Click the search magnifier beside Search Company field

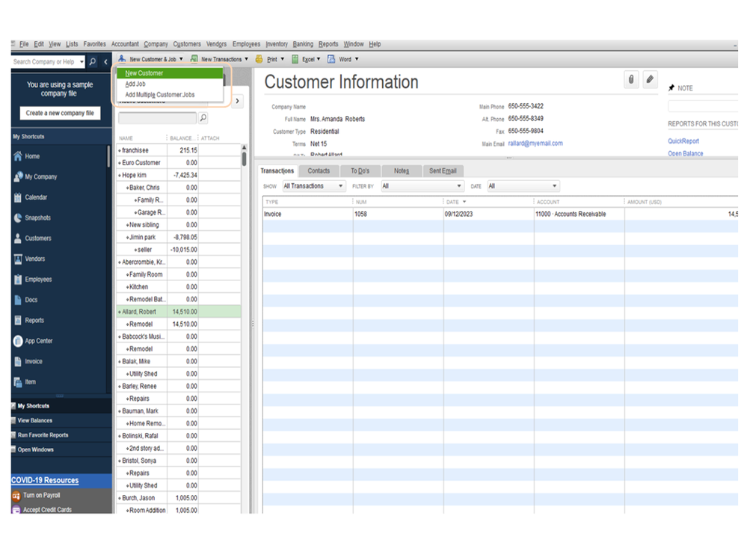tap(93, 61)
